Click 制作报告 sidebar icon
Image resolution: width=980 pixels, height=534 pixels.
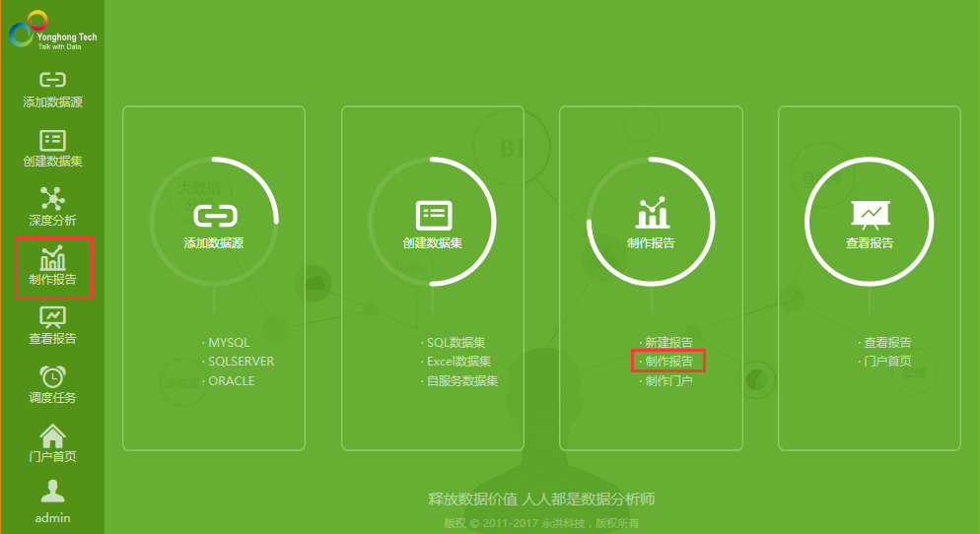tap(52, 266)
